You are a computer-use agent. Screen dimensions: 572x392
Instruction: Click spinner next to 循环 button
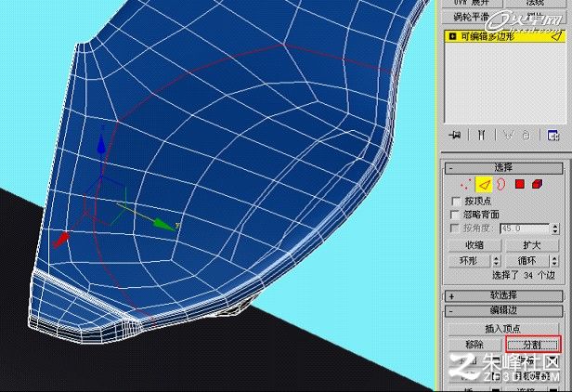554,261
